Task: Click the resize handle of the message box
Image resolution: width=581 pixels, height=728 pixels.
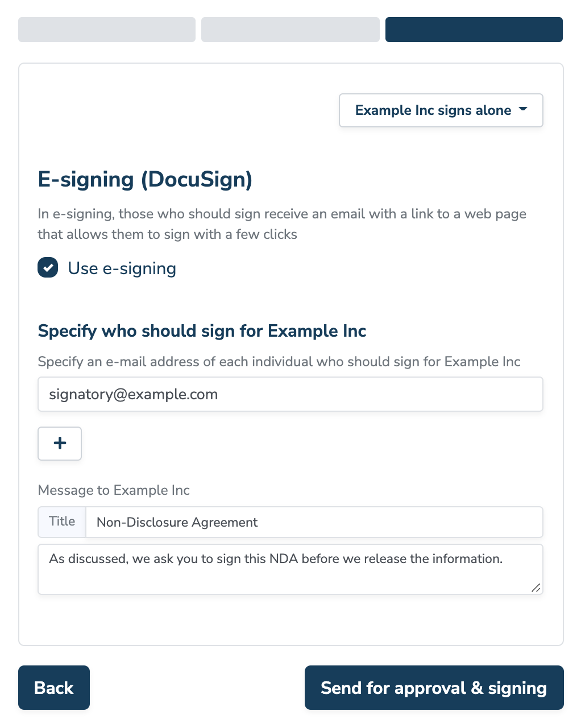Action: [536, 588]
